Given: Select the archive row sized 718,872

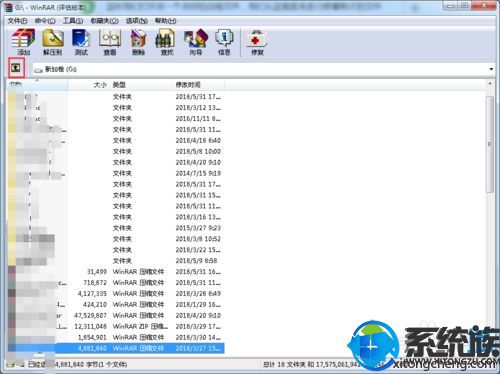Looking at the screenshot, I should tap(116, 283).
